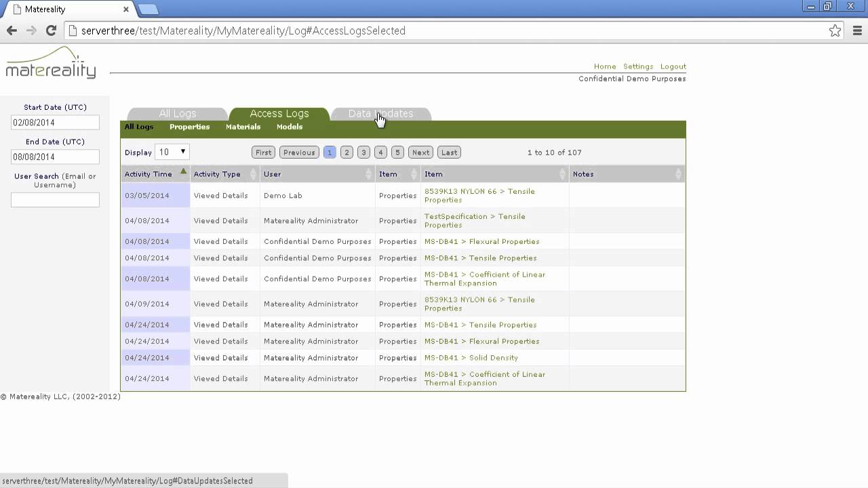This screenshot has height=488, width=868.
Task: Click the Logout link
Action: coord(673,66)
